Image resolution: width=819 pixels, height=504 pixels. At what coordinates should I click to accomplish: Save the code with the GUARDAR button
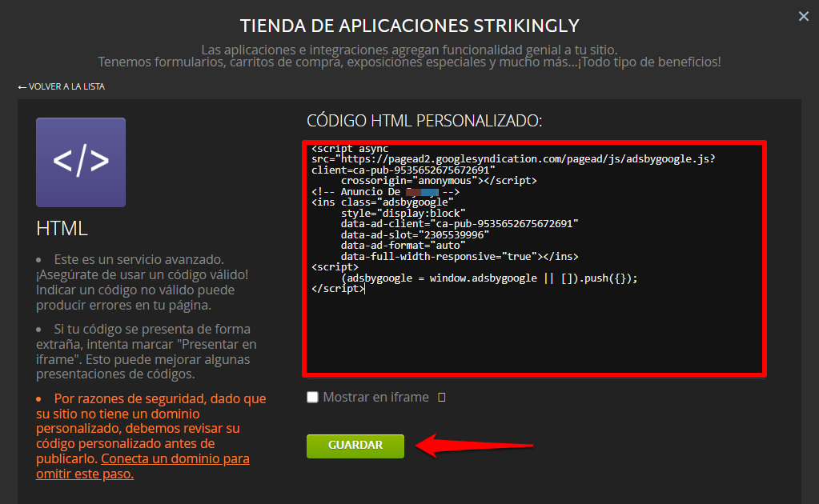click(x=355, y=446)
